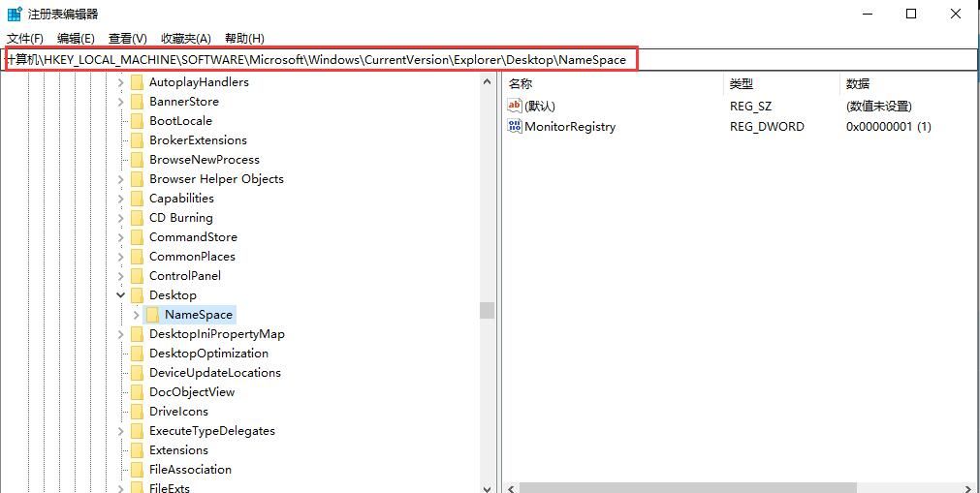Click the DriveIcons folder icon
980x493 pixels.
pos(137,412)
